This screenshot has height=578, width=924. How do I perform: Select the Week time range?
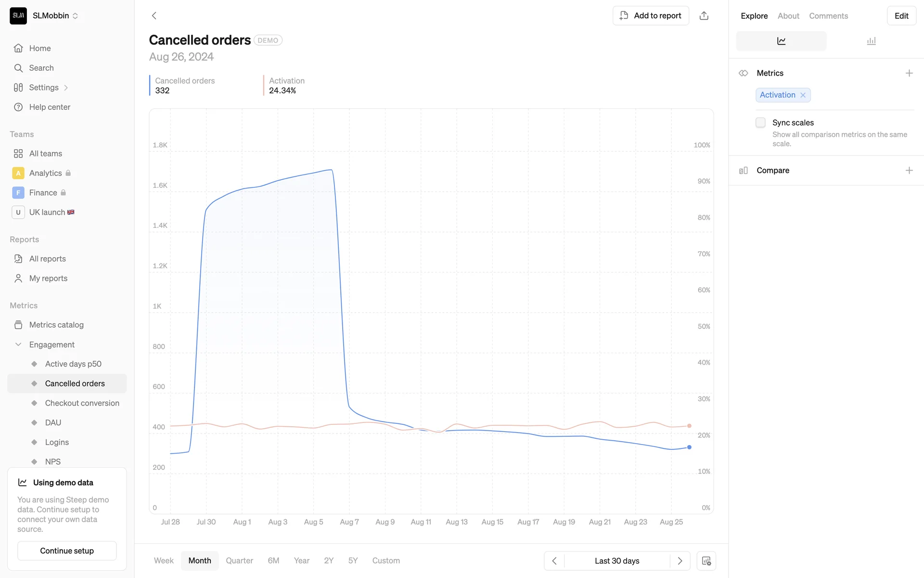pyautogui.click(x=164, y=561)
